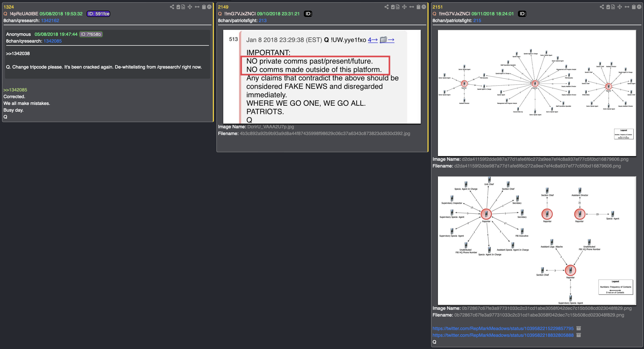This screenshot has width=644, height=349.
Task: Click 'Corrected.' line in post 1324
Action: (x=14, y=97)
